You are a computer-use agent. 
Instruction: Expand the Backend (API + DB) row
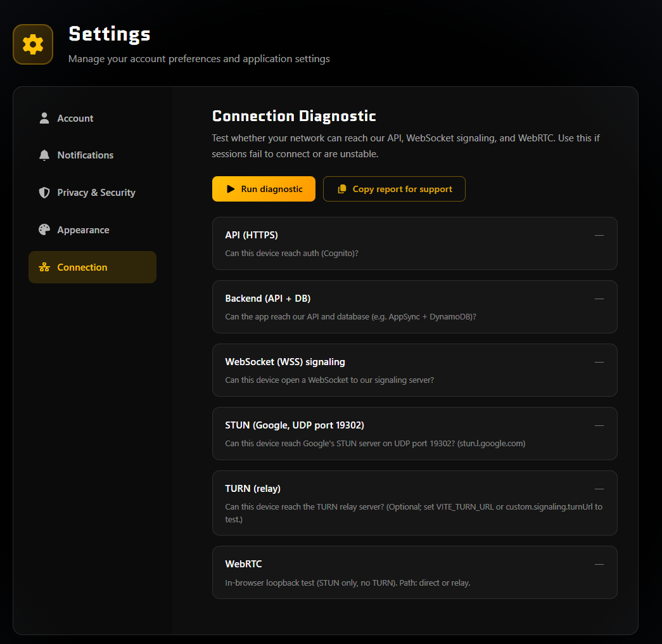(414, 307)
